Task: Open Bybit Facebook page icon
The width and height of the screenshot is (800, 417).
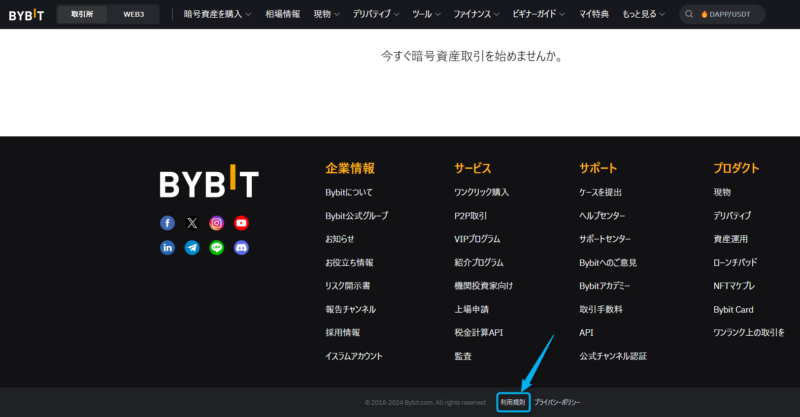Action: coord(167,223)
